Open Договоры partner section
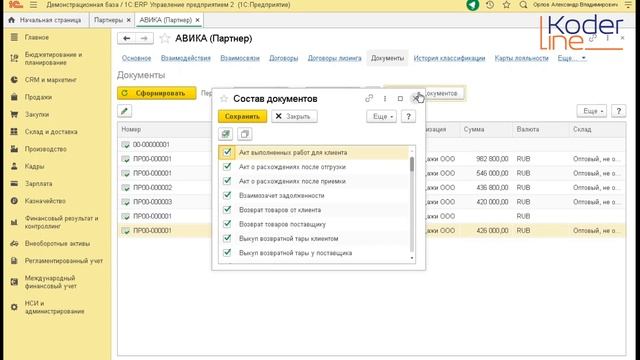640x360 pixels. pos(284,58)
